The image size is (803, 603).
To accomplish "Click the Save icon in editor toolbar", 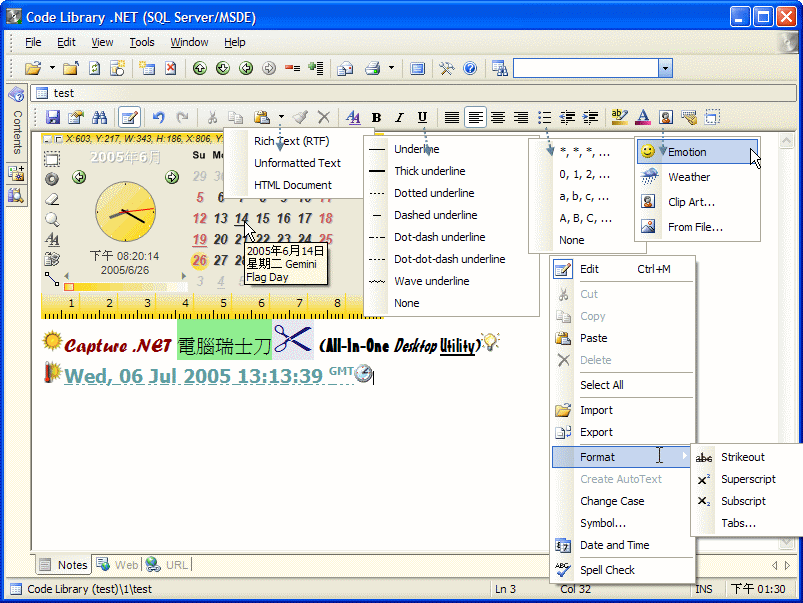I will tap(53, 117).
